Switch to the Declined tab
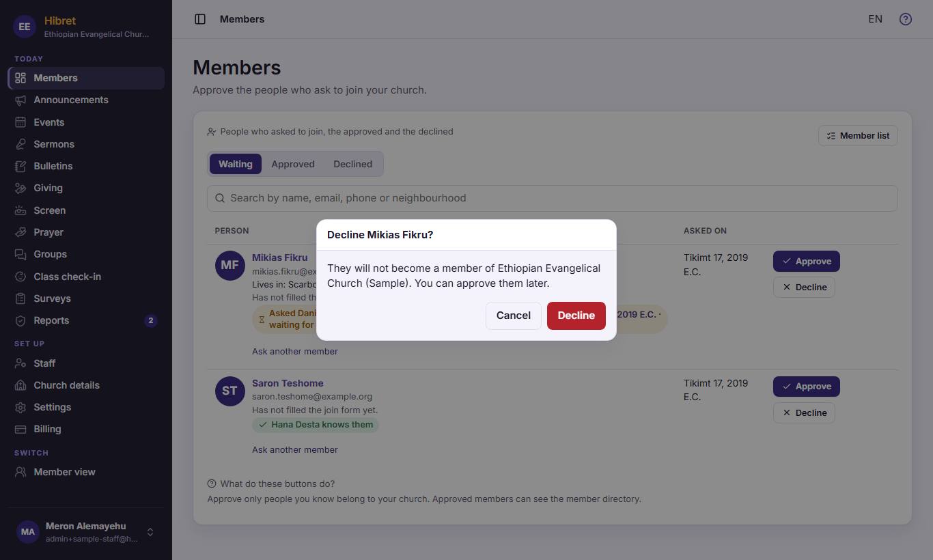 (x=352, y=164)
